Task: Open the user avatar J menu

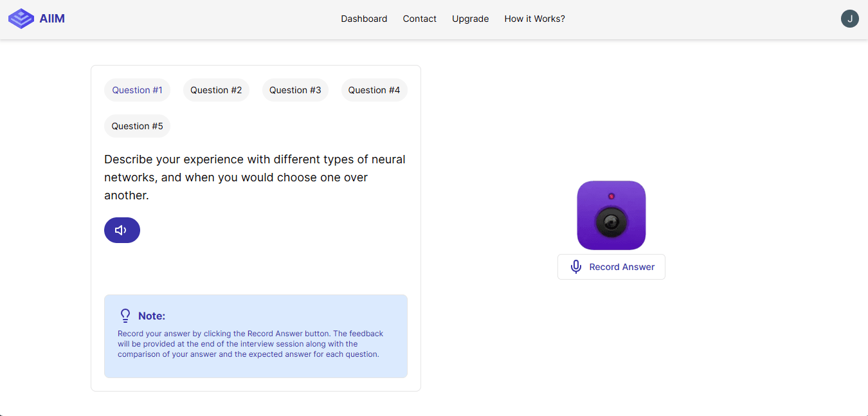Action: [850, 19]
